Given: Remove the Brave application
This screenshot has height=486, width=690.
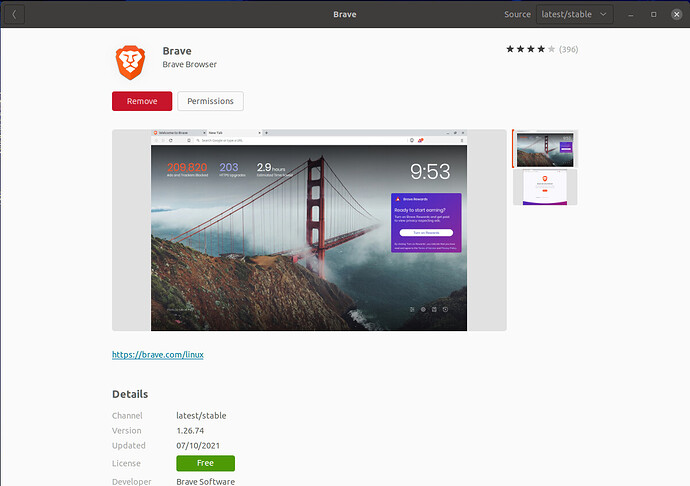Looking at the screenshot, I should pos(142,101).
